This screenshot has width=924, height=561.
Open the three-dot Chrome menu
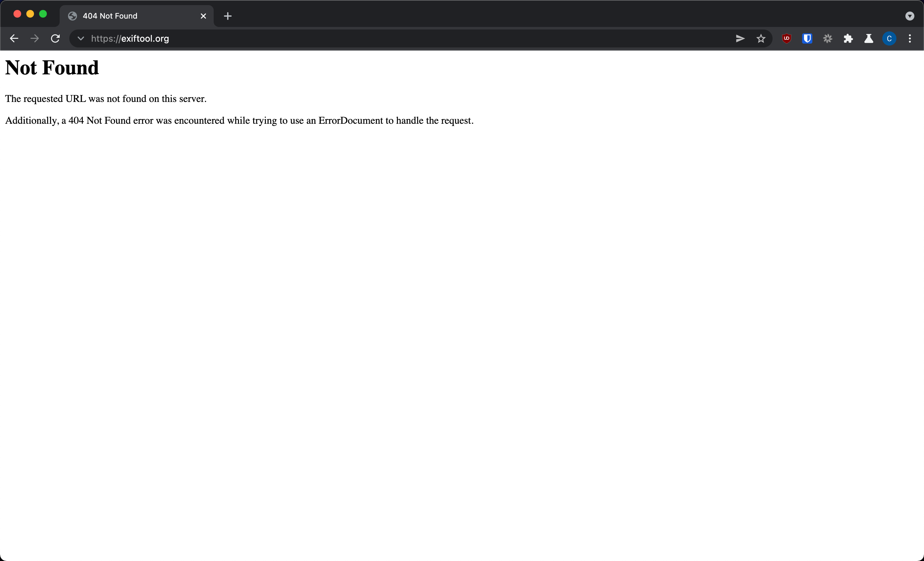click(x=911, y=38)
